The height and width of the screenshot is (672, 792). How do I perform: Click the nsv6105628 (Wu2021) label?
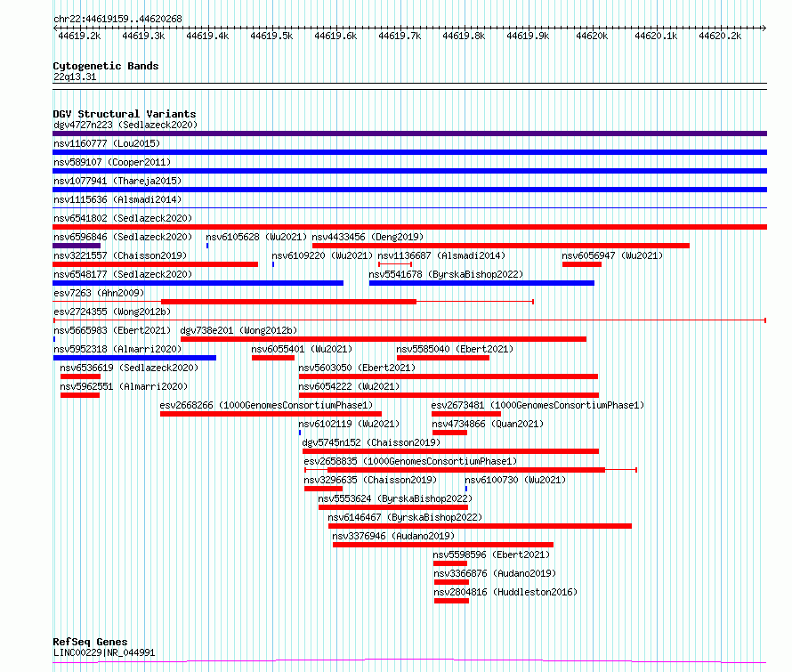256,237
